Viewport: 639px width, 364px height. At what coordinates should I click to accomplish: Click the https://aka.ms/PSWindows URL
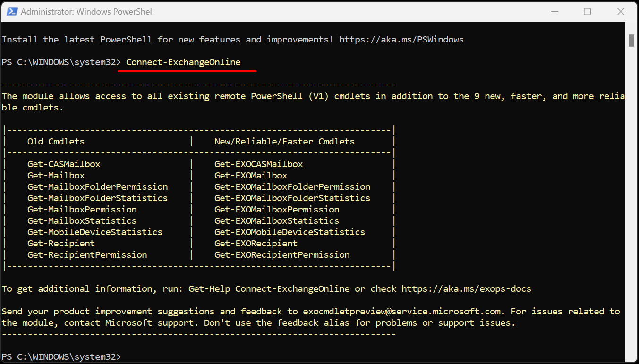pos(401,40)
